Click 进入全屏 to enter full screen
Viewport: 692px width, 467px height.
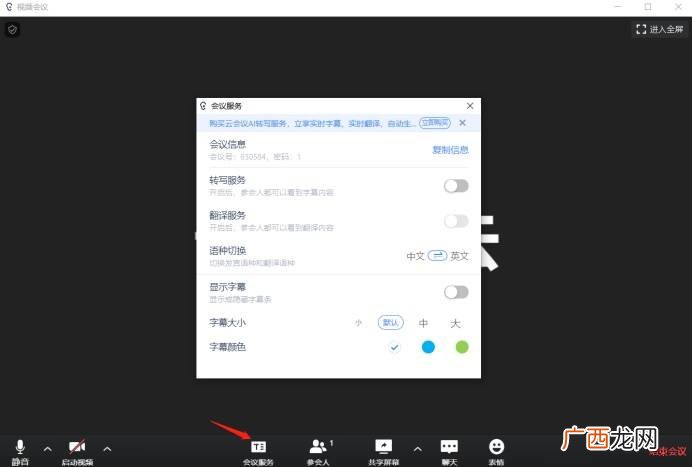pos(660,30)
